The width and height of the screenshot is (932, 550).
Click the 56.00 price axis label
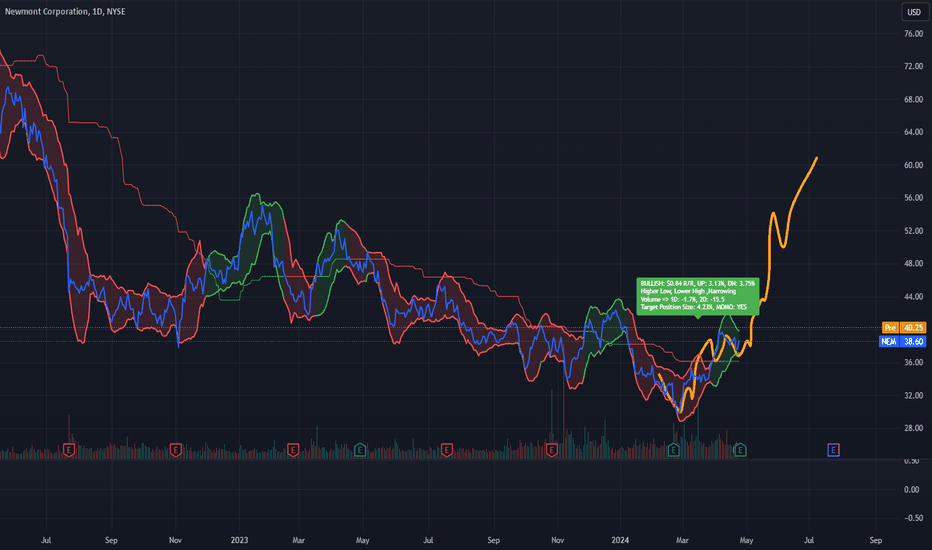[x=914, y=197]
